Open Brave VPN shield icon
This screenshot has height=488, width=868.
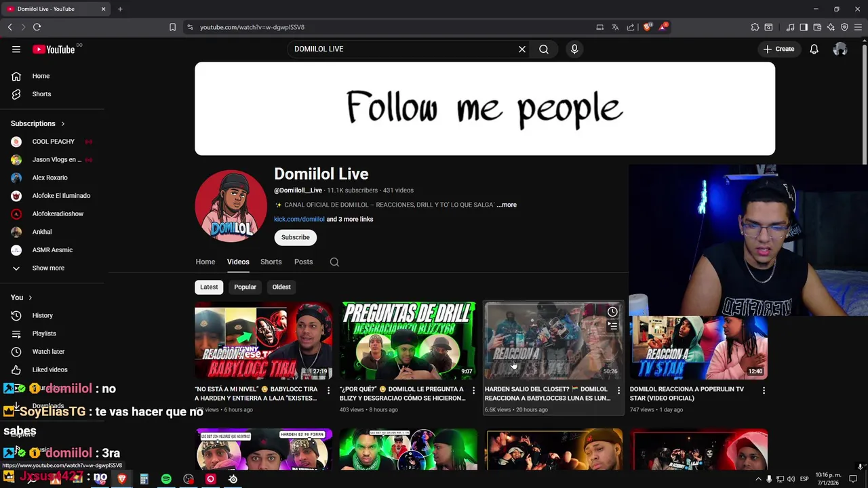(x=844, y=27)
